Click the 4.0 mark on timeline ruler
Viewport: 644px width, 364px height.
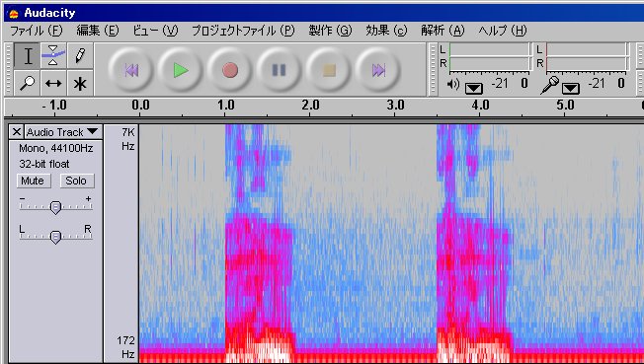481,106
